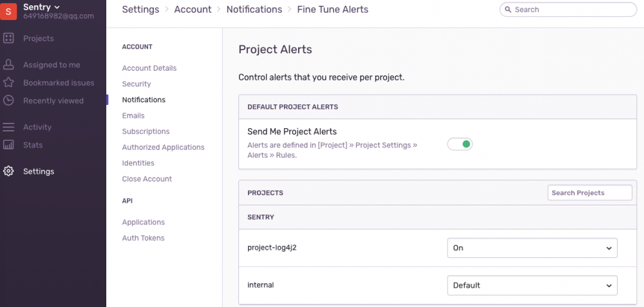Click the Stats bar chart icon
The image size is (644, 307).
(8, 145)
